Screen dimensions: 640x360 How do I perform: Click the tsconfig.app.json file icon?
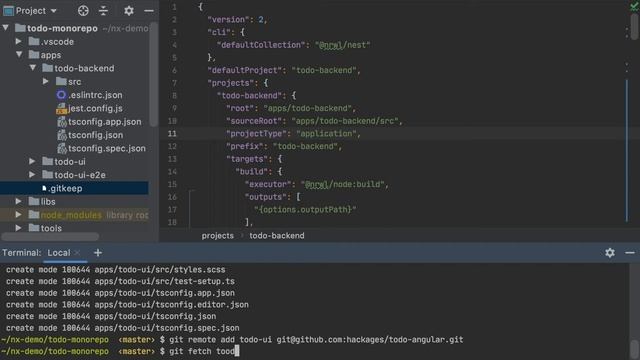click(x=62, y=122)
